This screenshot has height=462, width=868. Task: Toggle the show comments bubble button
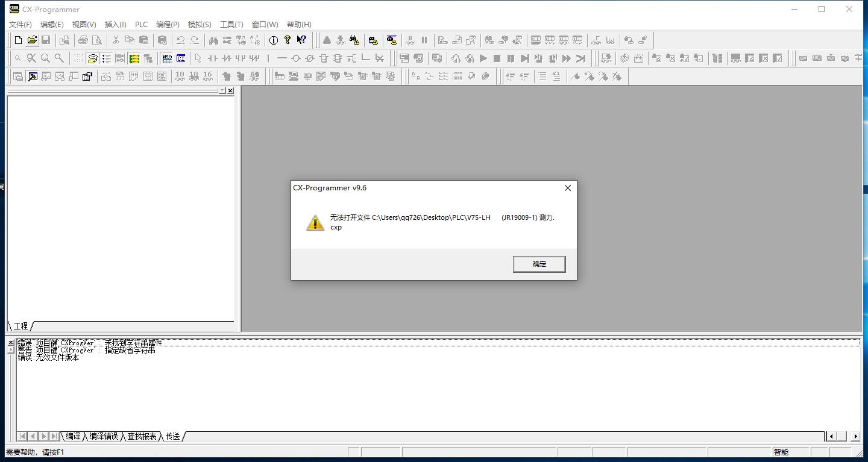tap(92, 58)
